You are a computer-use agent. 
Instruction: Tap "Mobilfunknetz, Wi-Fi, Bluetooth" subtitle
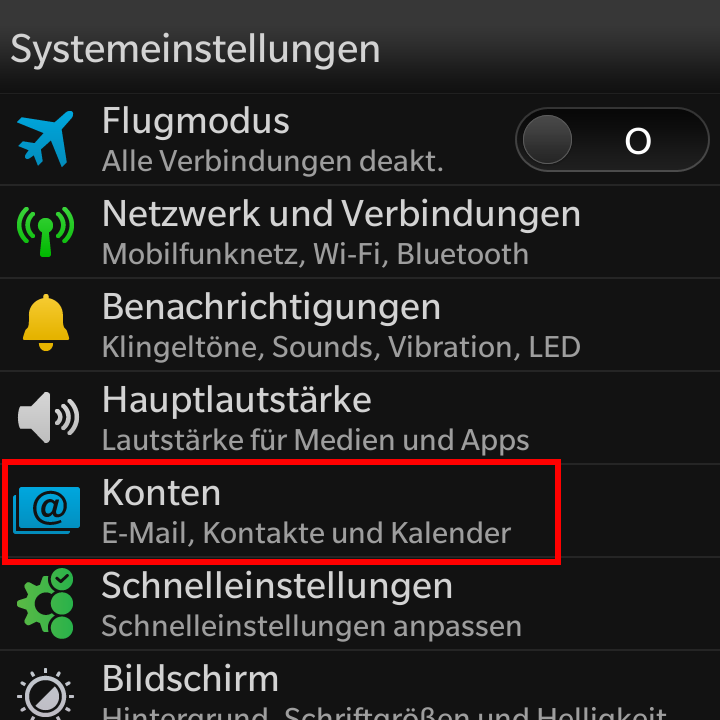pos(315,254)
